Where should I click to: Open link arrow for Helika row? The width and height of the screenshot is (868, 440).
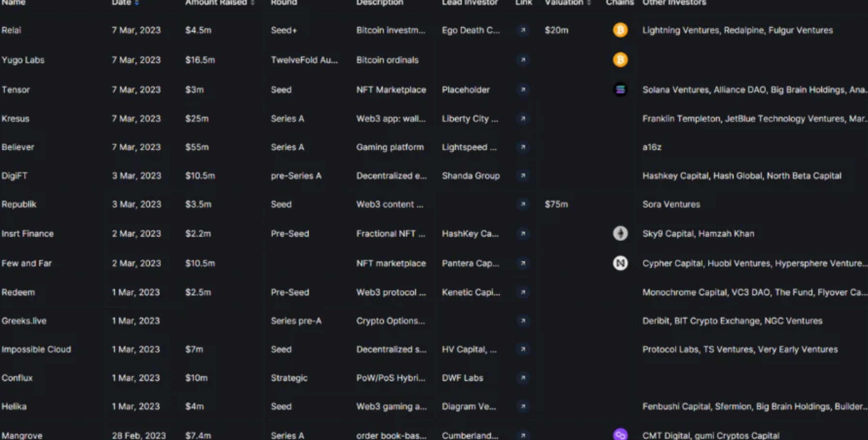(x=523, y=406)
